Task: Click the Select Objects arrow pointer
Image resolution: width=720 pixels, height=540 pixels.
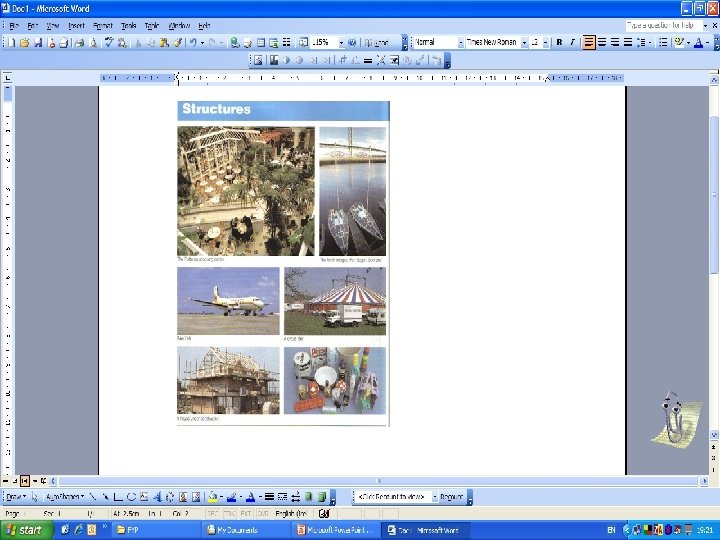Action: pos(34,496)
